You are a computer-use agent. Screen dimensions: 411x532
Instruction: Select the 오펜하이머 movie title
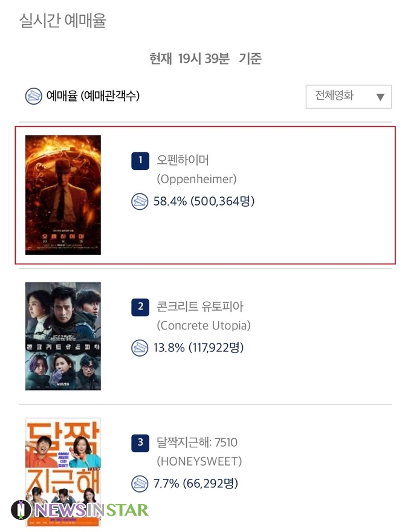click(183, 160)
